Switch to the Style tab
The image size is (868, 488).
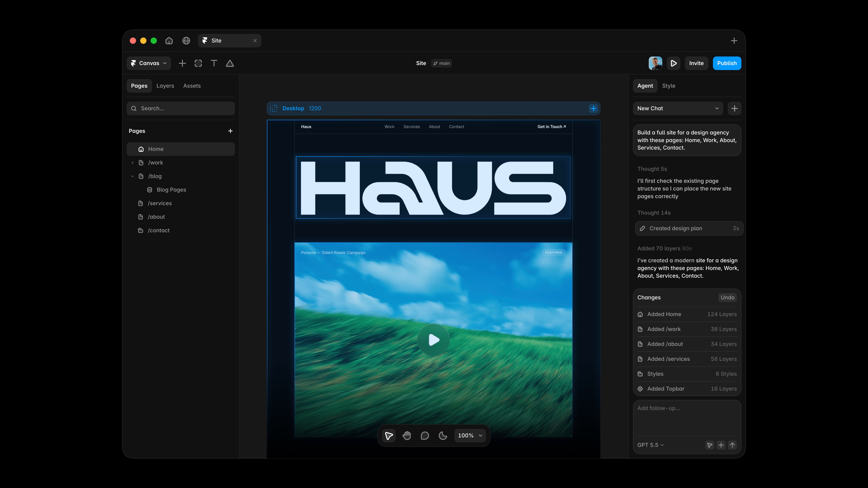tap(669, 86)
